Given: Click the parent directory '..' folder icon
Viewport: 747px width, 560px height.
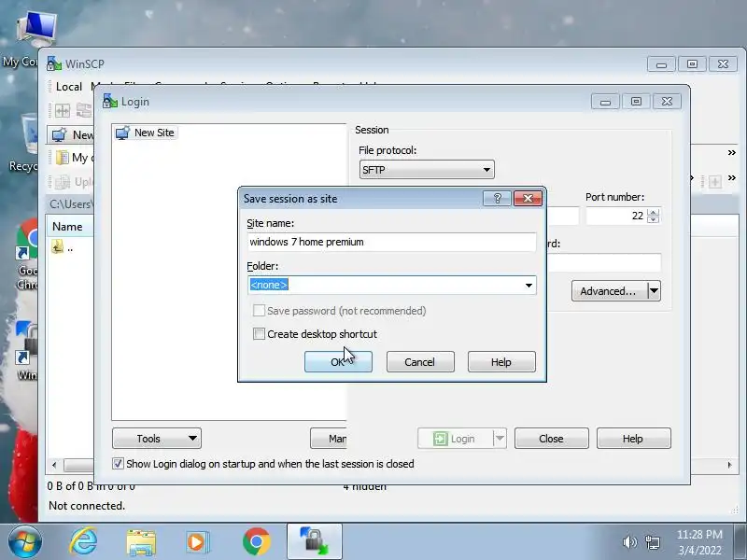Looking at the screenshot, I should pos(58,246).
